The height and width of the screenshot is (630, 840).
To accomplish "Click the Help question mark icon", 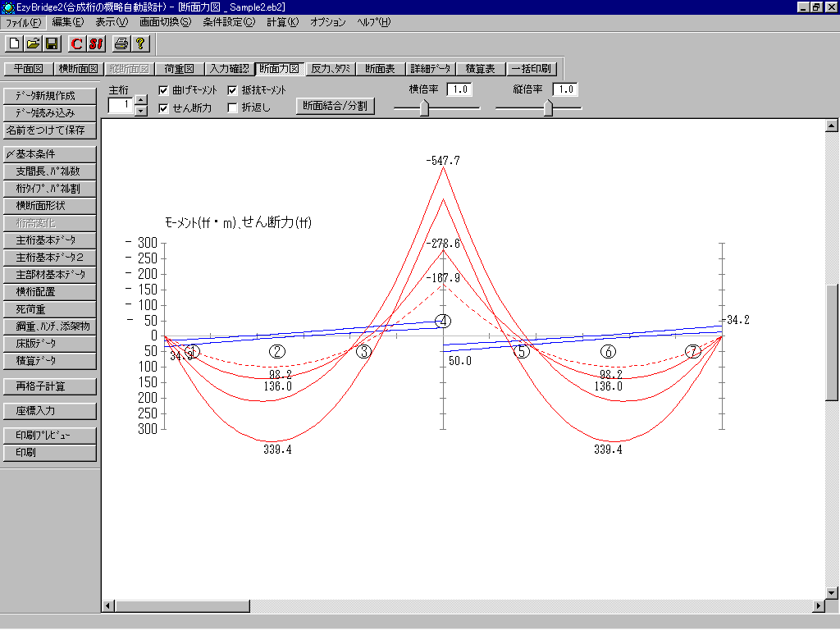I will [x=139, y=43].
